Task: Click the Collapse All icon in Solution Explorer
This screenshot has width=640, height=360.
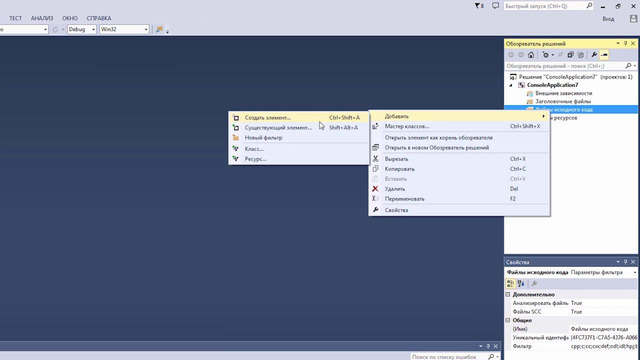Action: pyautogui.click(x=570, y=55)
